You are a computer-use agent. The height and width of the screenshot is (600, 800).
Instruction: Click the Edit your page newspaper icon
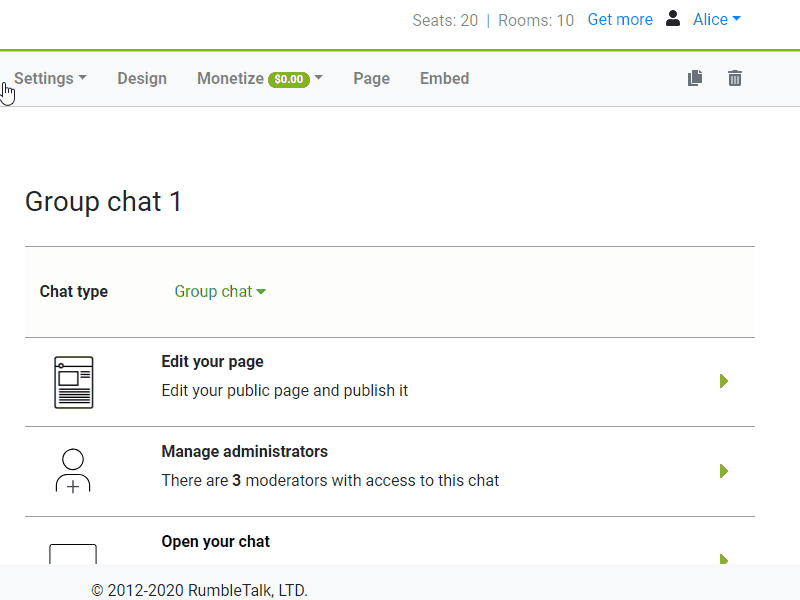click(73, 382)
